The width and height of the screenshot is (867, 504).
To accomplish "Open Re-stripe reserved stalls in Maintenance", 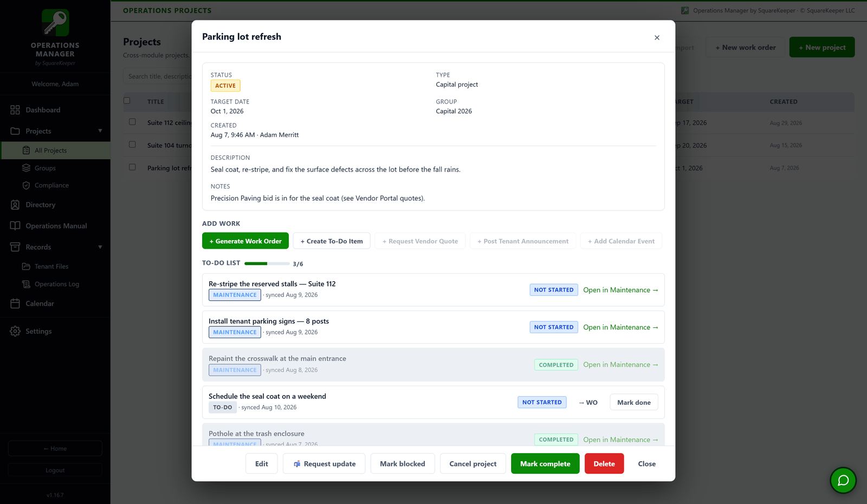I will pyautogui.click(x=620, y=290).
